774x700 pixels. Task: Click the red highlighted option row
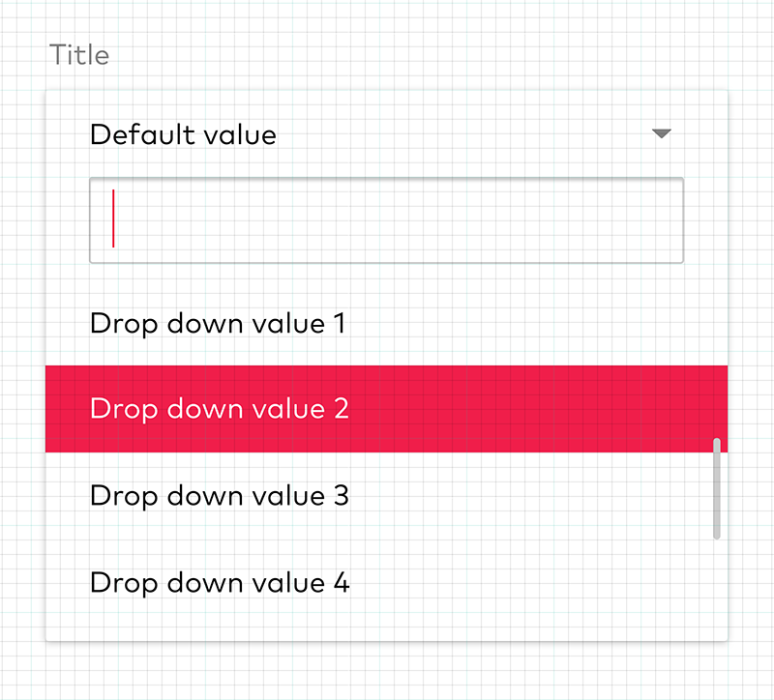pos(386,408)
